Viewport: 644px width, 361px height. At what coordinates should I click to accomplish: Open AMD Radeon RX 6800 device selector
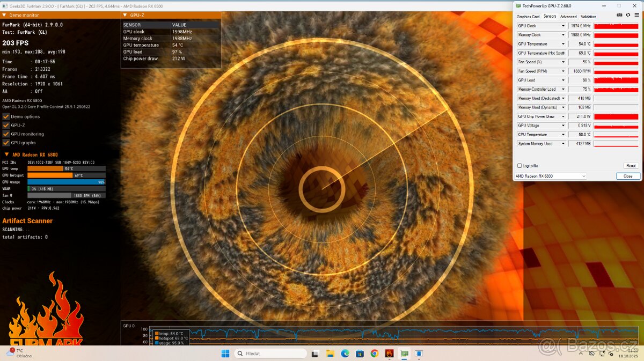pos(550,176)
